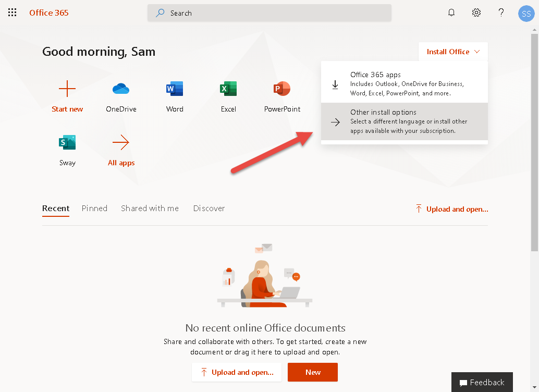Open the settings gear
The width and height of the screenshot is (539, 392).
[x=476, y=13]
